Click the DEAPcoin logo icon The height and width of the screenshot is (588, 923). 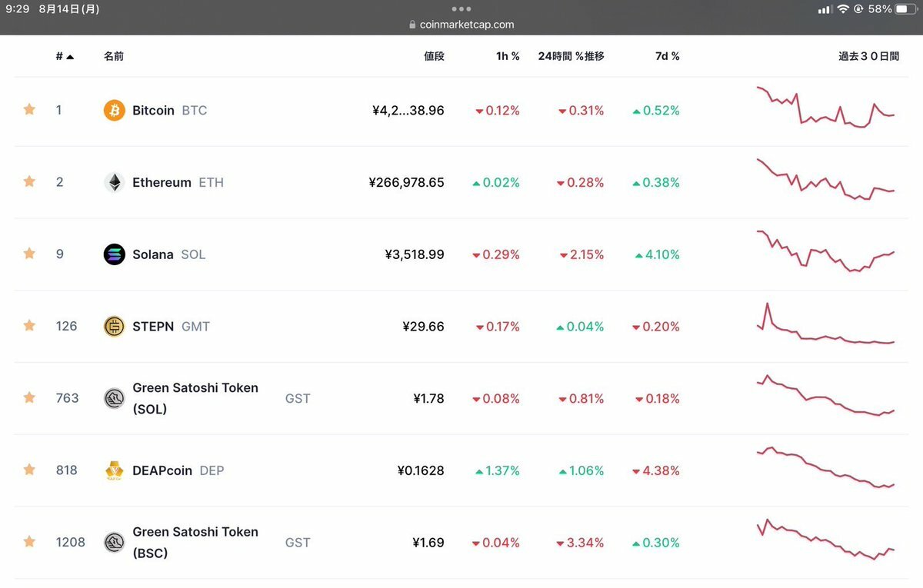coord(114,470)
